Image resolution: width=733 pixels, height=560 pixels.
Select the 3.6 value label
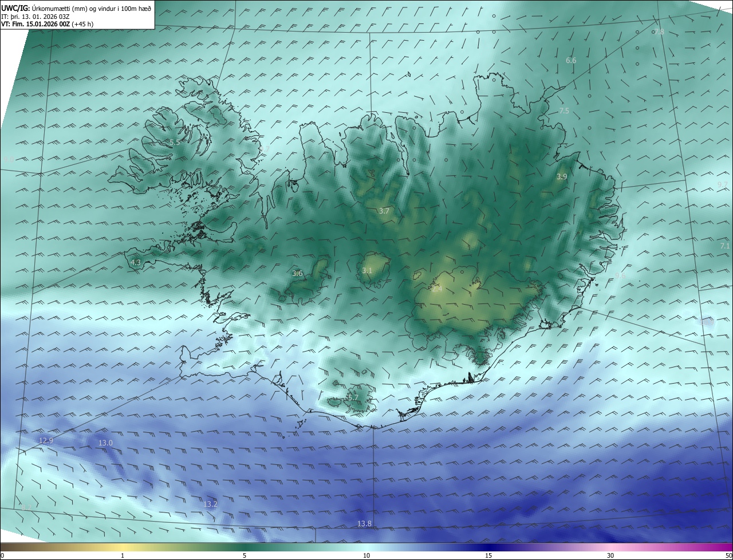[x=297, y=274]
